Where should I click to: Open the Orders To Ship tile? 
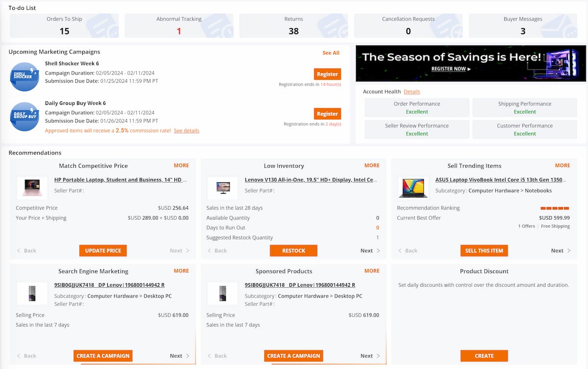point(64,26)
